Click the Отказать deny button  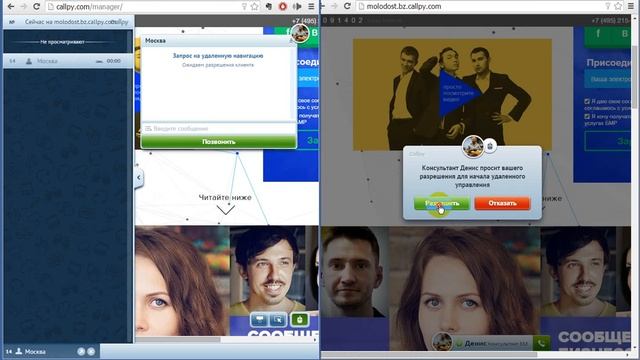click(x=502, y=203)
